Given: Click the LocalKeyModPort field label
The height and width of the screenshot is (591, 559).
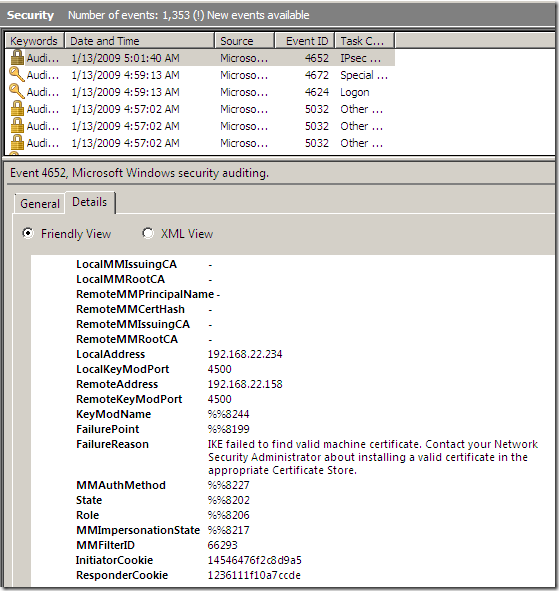Looking at the screenshot, I should [123, 369].
